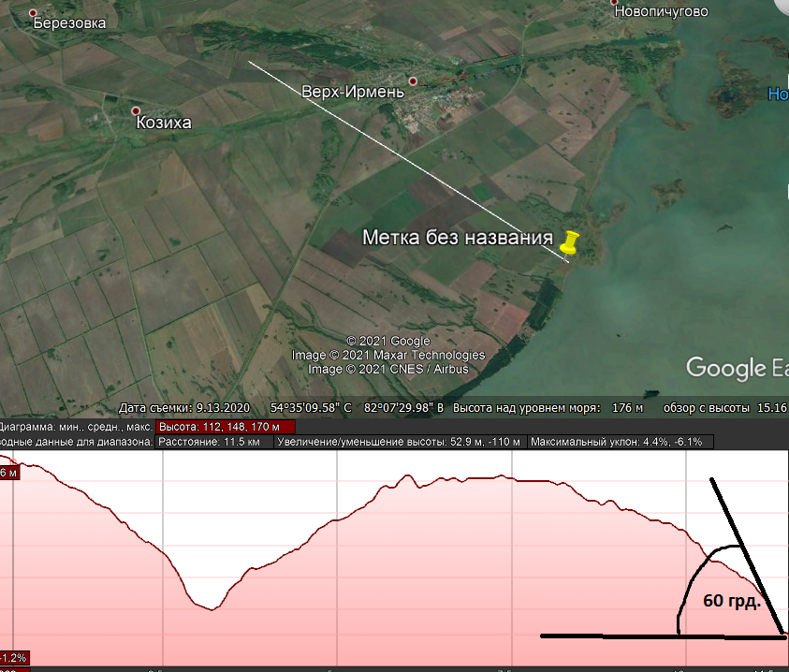
Task: Click the deepest valley point on elevation profile
Action: [212, 609]
